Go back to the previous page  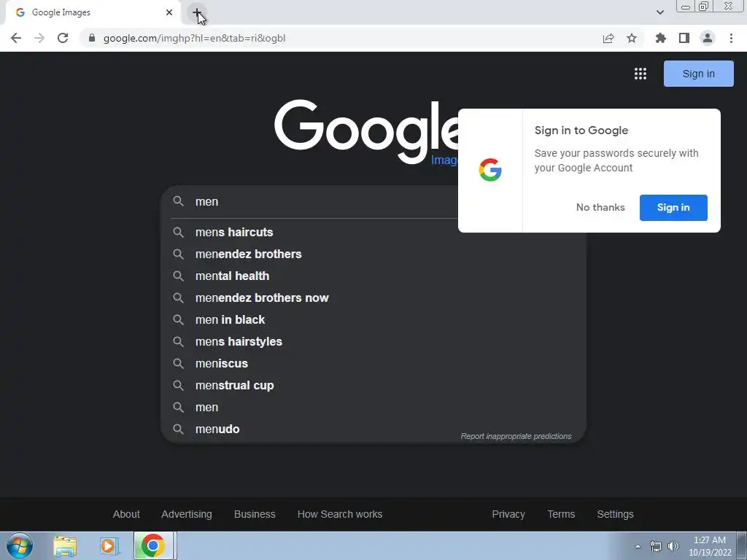coord(16,38)
